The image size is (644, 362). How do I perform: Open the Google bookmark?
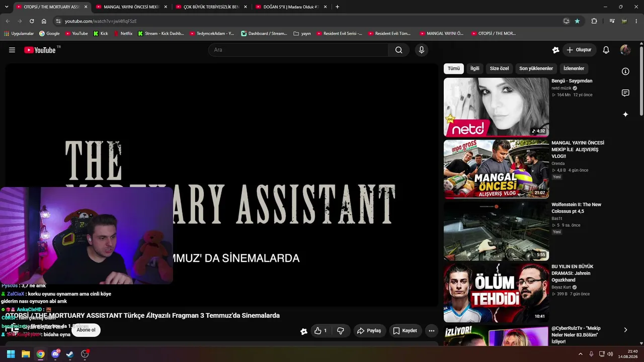(x=49, y=33)
